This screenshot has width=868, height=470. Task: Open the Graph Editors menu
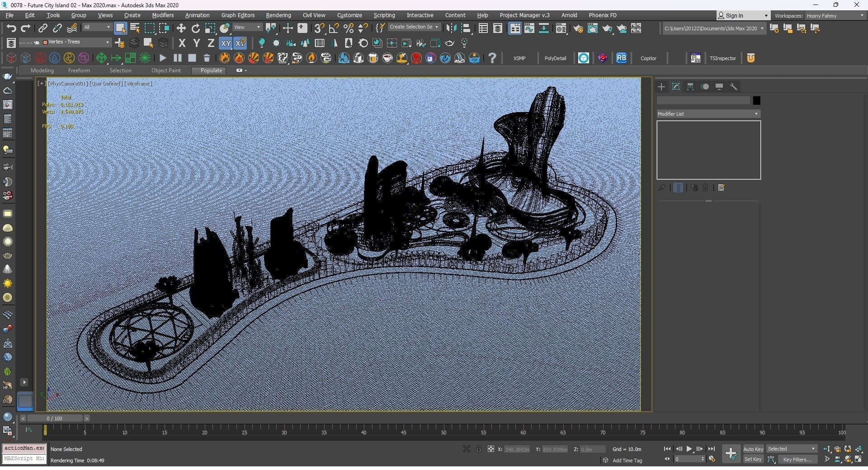click(x=238, y=15)
